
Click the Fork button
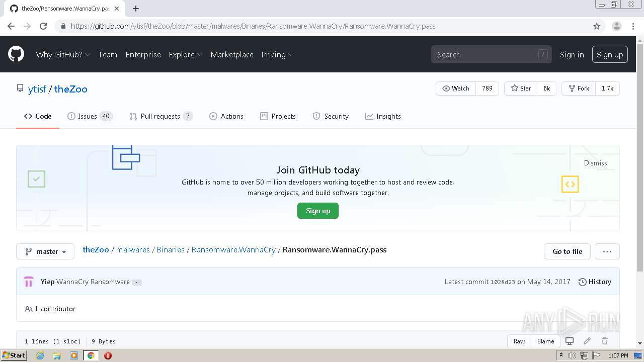pyautogui.click(x=579, y=88)
